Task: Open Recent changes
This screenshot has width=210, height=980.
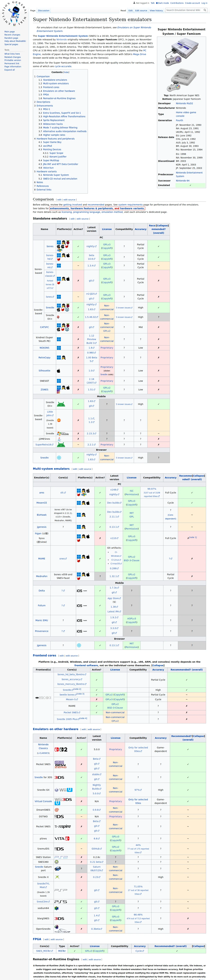Action: (12, 35)
